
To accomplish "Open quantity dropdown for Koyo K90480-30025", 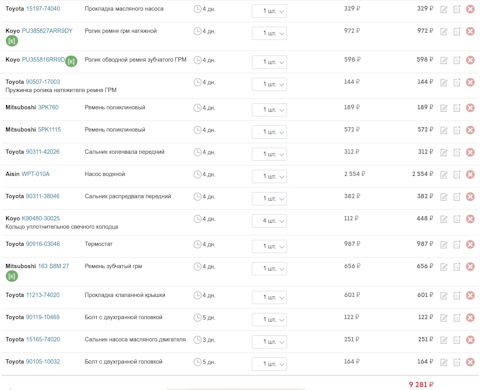I will pyautogui.click(x=269, y=221).
